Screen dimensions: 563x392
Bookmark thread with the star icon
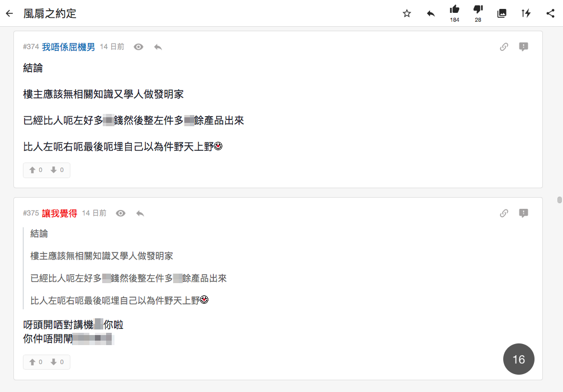407,13
